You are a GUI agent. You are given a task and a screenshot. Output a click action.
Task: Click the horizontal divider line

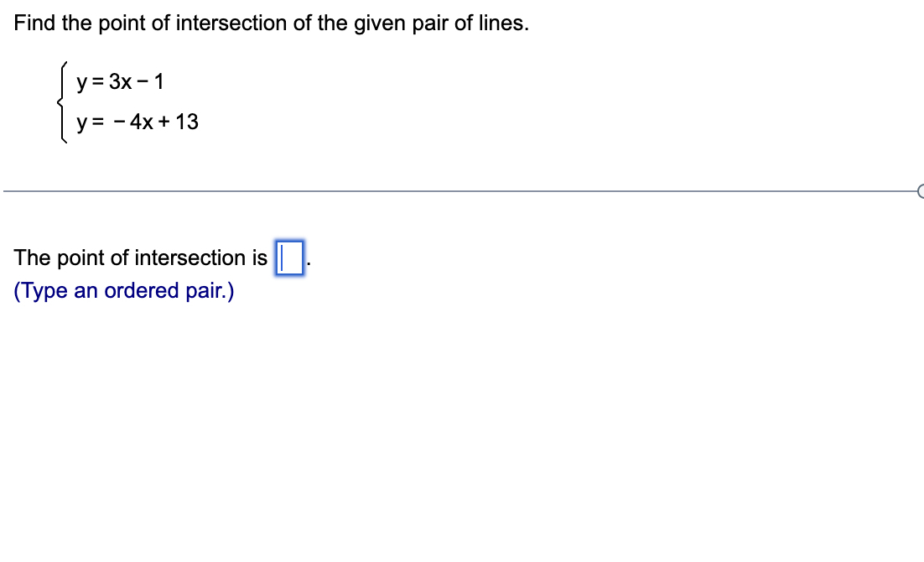461,192
